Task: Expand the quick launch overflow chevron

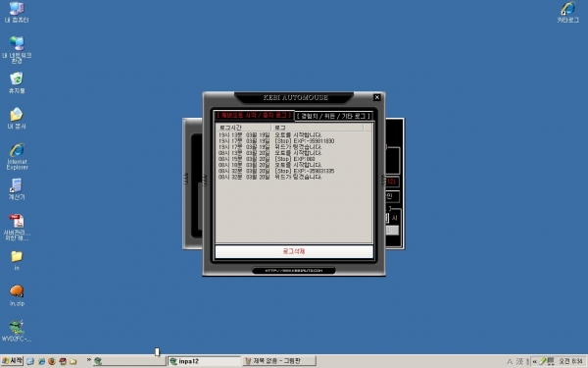Action: pos(89,360)
